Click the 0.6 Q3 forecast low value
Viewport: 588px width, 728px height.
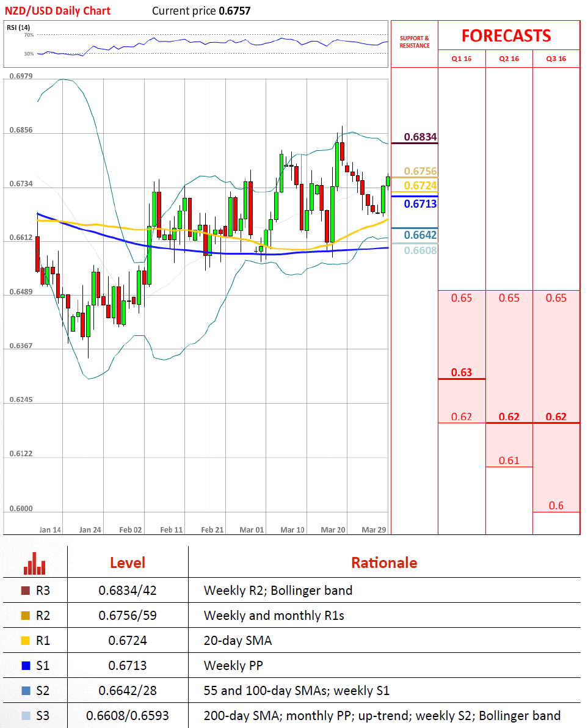(556, 506)
